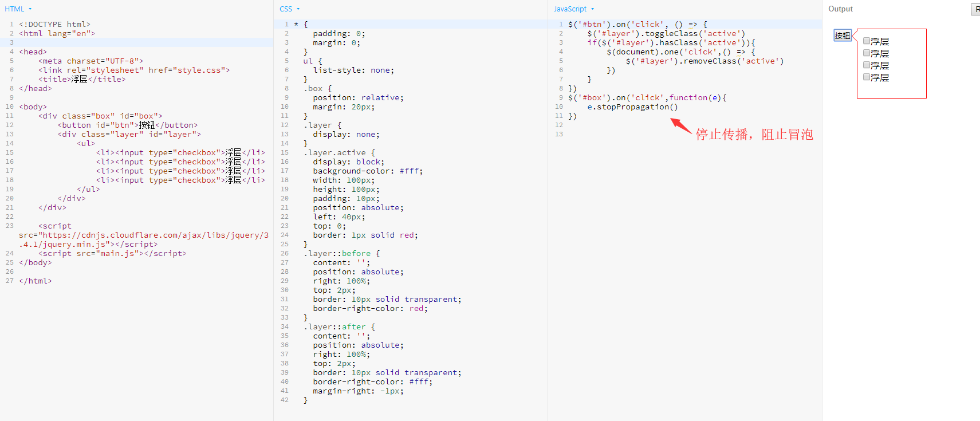Check the fourth 浮层 checkbox in the layer
Screen dimensions: 980x421
[867, 77]
